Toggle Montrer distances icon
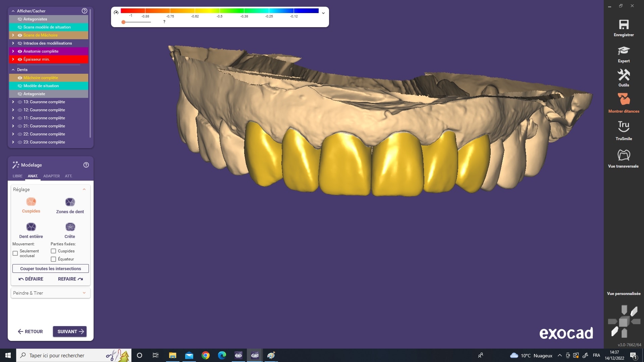The image size is (644, 362). click(624, 100)
